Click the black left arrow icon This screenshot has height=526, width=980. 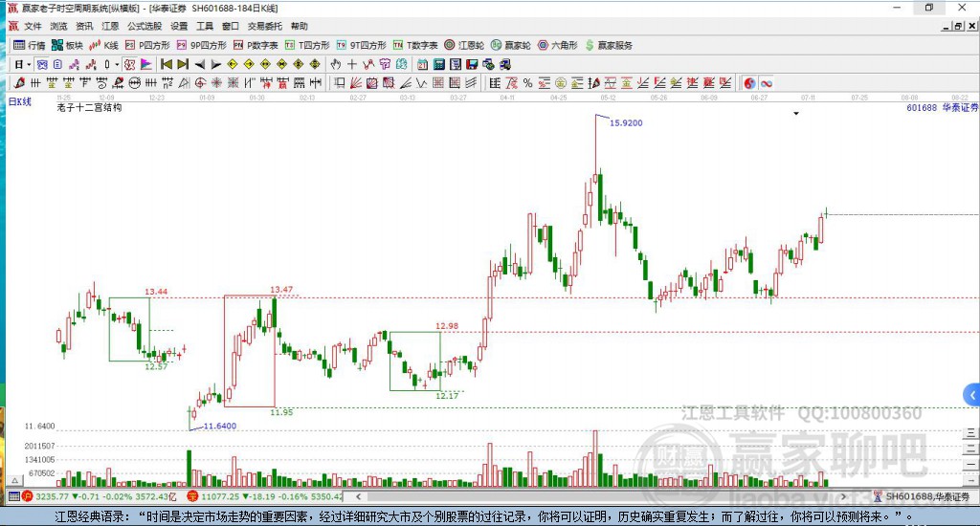point(199,64)
